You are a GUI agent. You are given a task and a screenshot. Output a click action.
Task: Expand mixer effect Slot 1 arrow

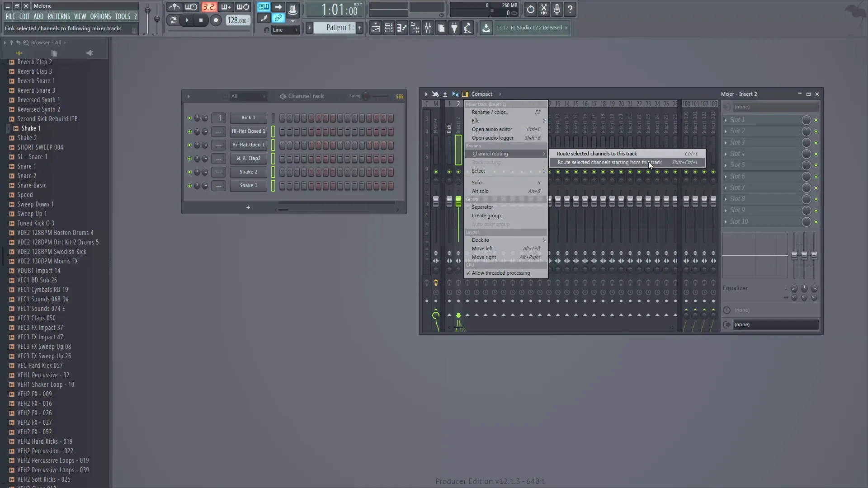(726, 120)
